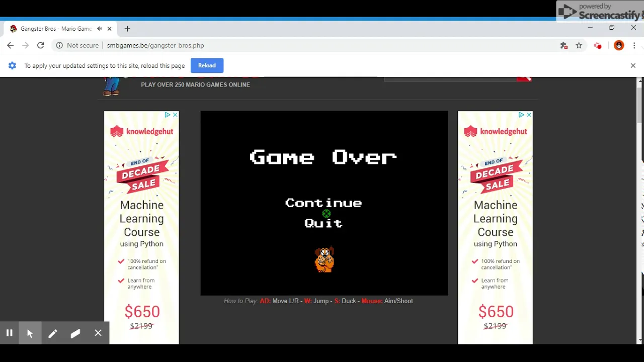Click the red search button on the site header
Image resolution: width=644 pixels, height=362 pixels.
[x=524, y=78]
